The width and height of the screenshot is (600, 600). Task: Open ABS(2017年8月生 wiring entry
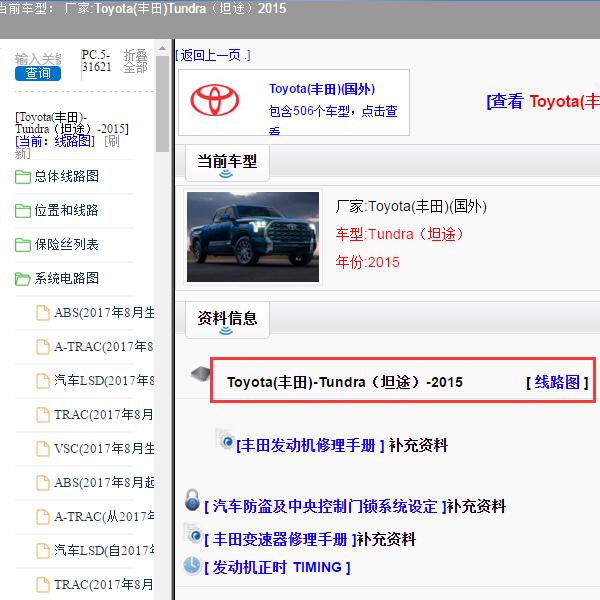[104, 313]
